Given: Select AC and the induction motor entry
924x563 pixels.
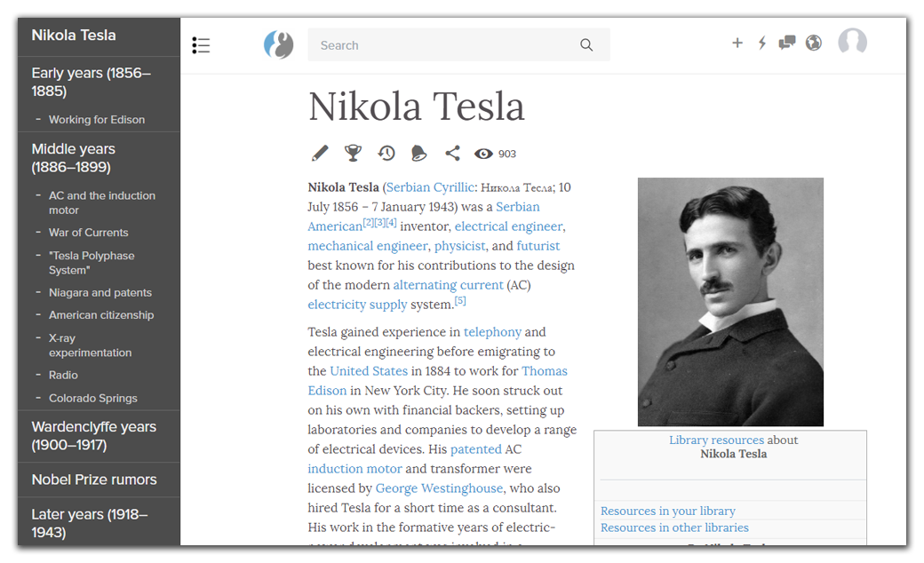Looking at the screenshot, I should tap(102, 202).
